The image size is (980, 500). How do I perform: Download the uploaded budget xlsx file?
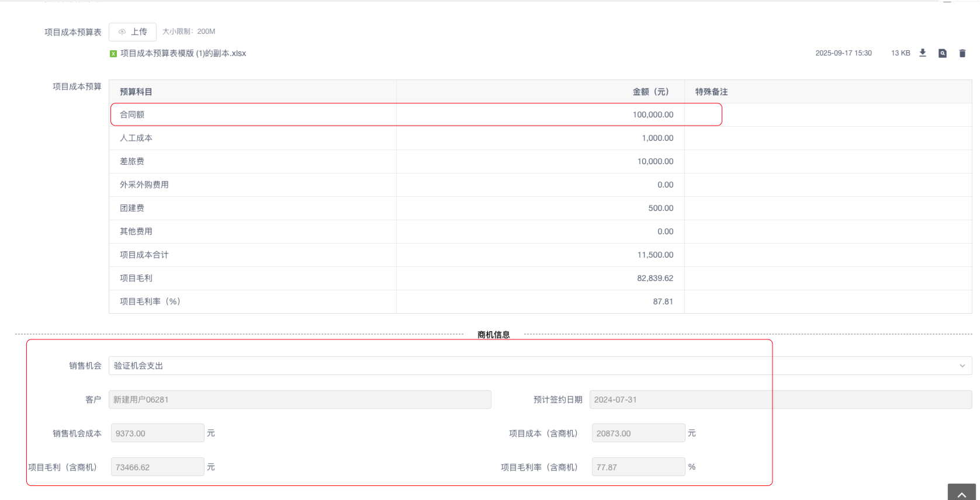click(x=923, y=53)
